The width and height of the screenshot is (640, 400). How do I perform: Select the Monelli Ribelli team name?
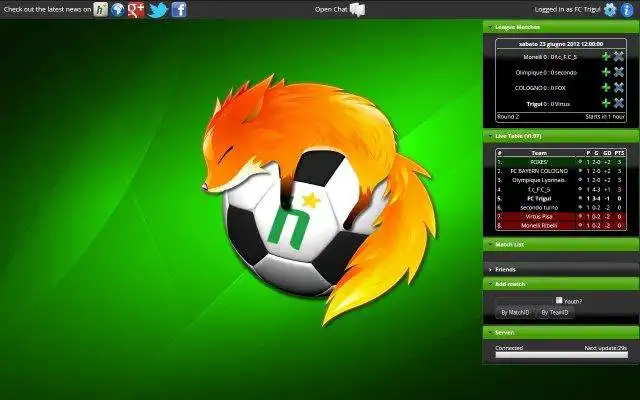pos(539,225)
